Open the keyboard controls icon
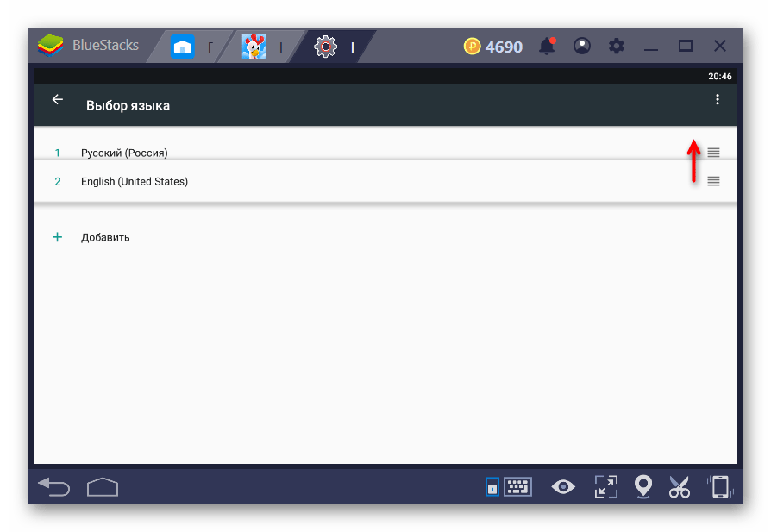The image size is (771, 532). pos(517,487)
